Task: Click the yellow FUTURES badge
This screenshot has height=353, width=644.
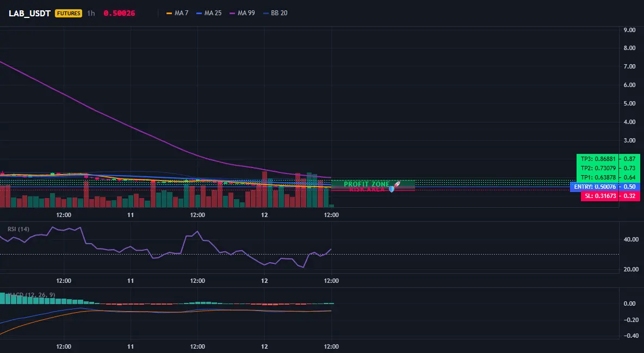Action: (69, 13)
